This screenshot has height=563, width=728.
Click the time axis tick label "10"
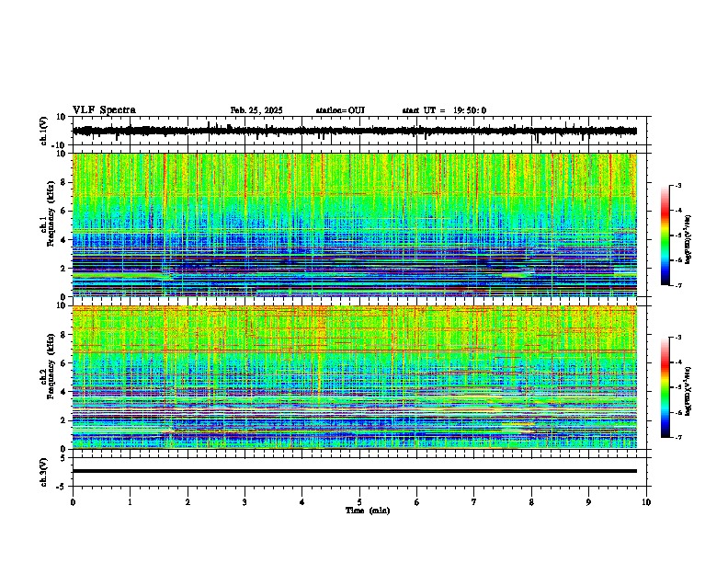[x=646, y=502]
